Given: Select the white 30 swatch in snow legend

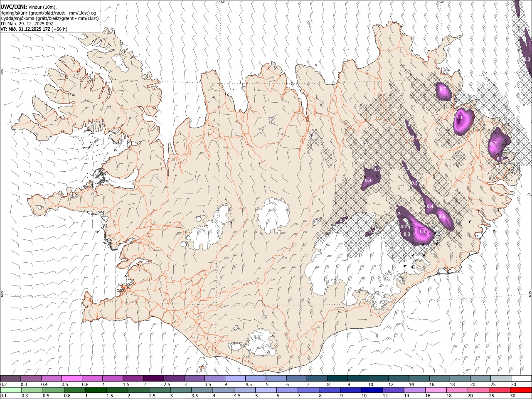Looking at the screenshot, I should (x=521, y=379).
